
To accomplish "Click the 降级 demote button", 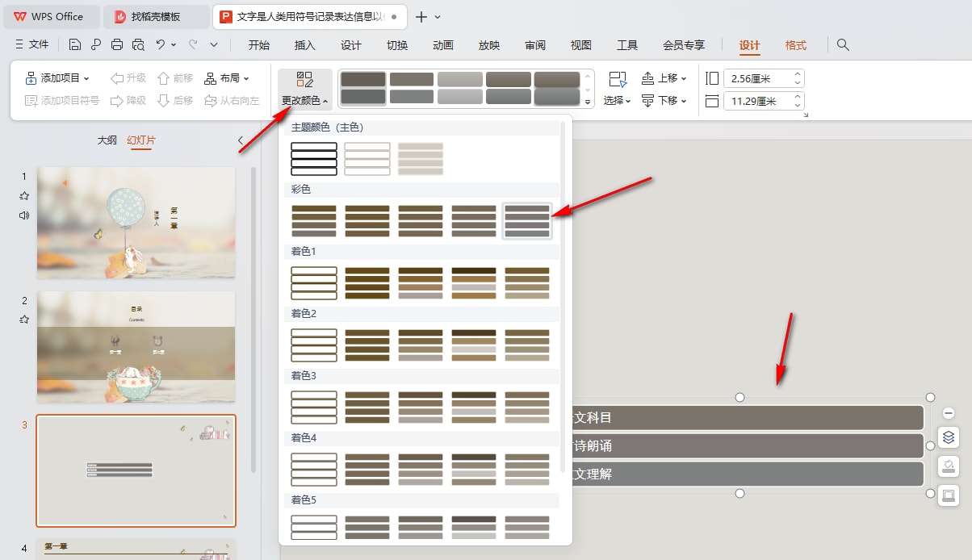I will tap(129, 101).
